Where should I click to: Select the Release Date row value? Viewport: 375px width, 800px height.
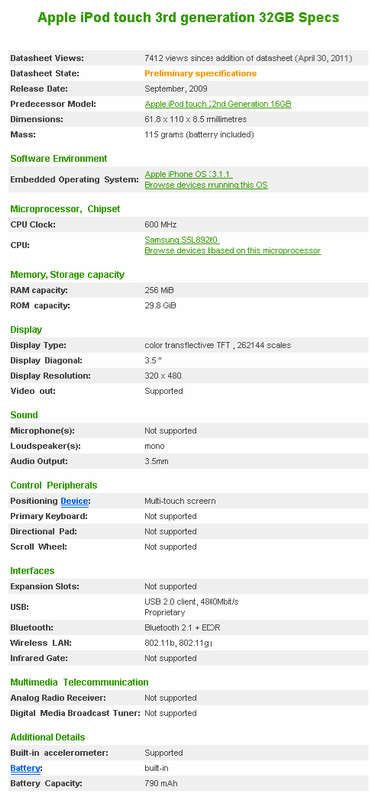pyautogui.click(x=176, y=89)
